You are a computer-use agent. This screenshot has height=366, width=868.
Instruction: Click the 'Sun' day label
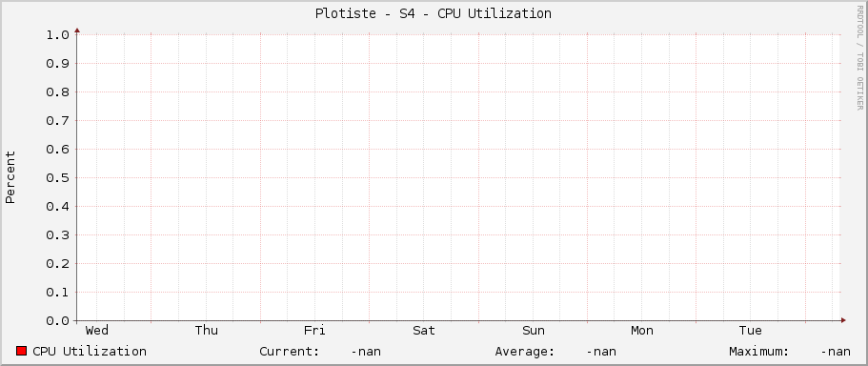[534, 331]
